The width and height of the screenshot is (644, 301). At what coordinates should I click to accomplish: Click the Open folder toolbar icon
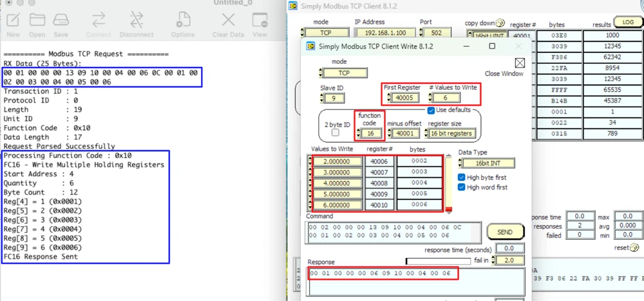(x=37, y=20)
